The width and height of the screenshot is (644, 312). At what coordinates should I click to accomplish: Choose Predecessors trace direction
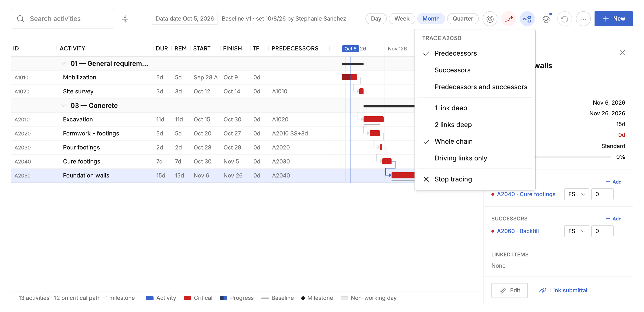tap(475, 53)
